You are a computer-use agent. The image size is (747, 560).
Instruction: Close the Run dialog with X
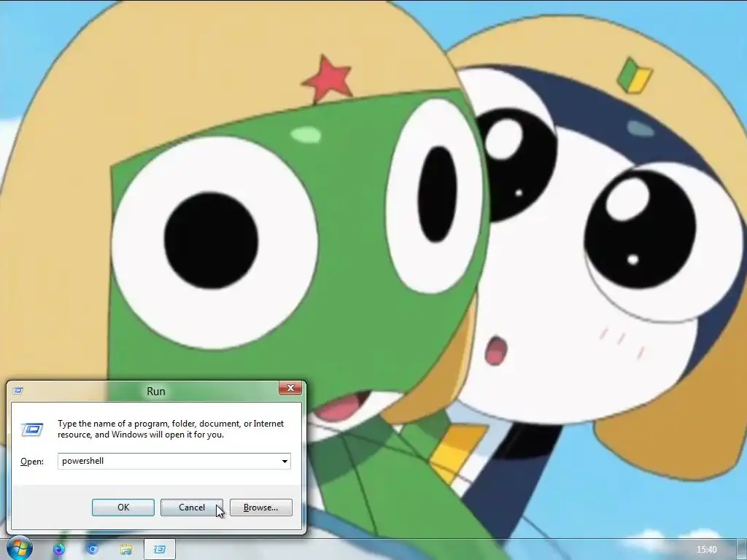[290, 388]
